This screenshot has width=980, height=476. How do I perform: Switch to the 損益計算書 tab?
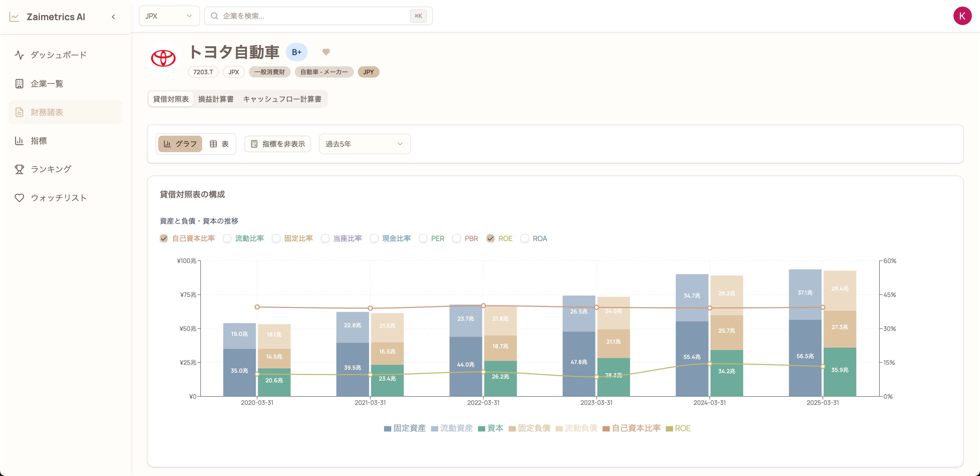216,99
